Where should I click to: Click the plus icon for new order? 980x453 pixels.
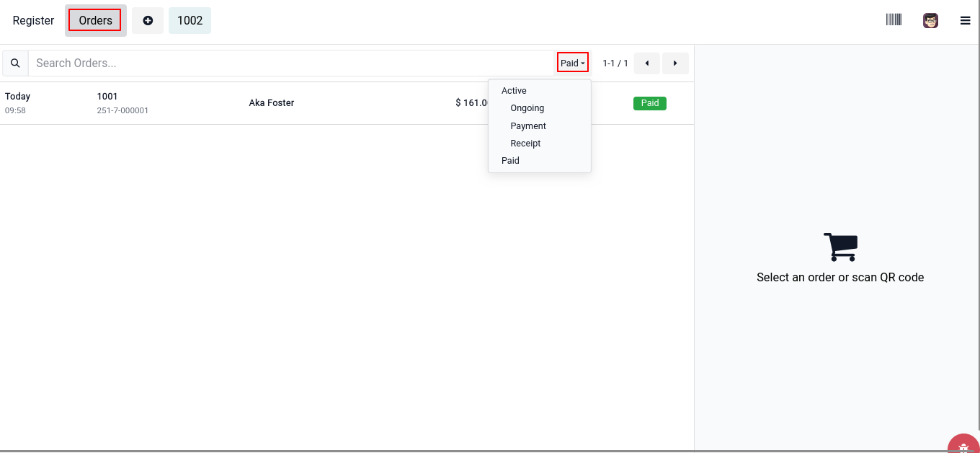coord(148,21)
